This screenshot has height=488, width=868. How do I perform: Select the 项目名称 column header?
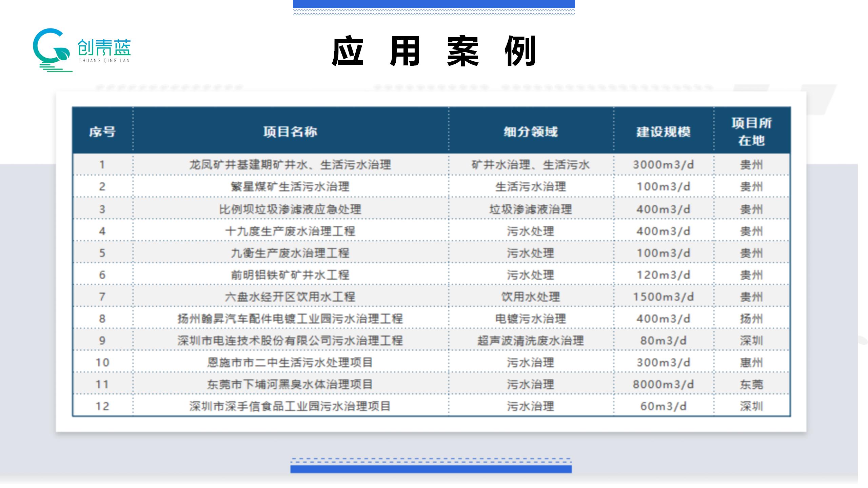290,131
